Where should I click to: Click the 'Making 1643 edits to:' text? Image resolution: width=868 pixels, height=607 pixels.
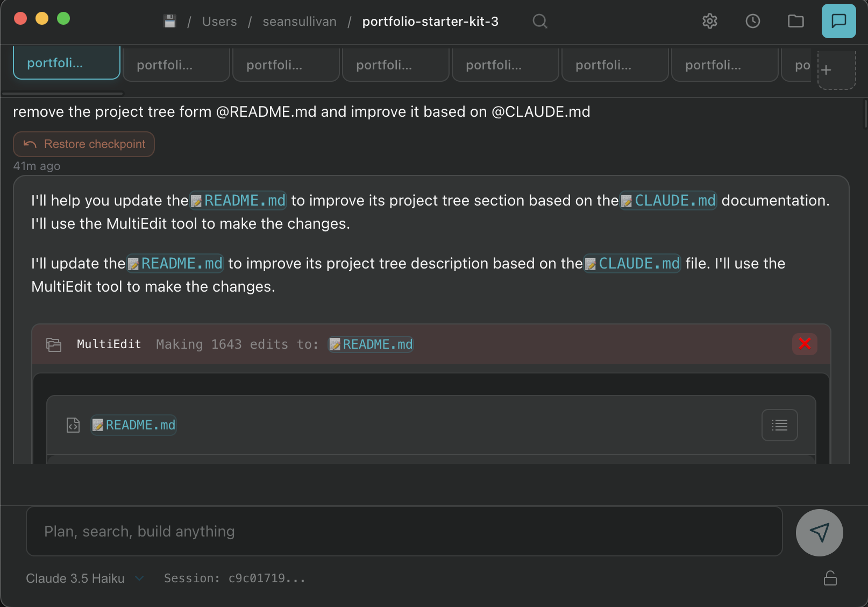[237, 344]
